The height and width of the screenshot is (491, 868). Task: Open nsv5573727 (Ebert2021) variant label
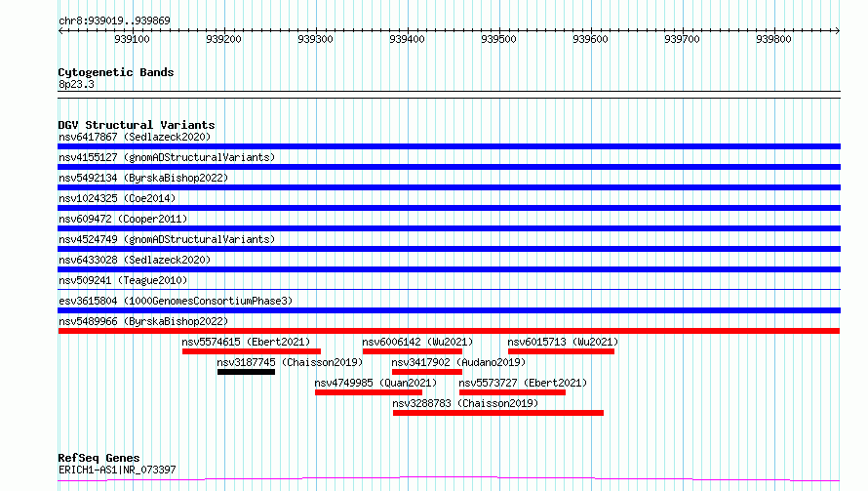point(523,383)
